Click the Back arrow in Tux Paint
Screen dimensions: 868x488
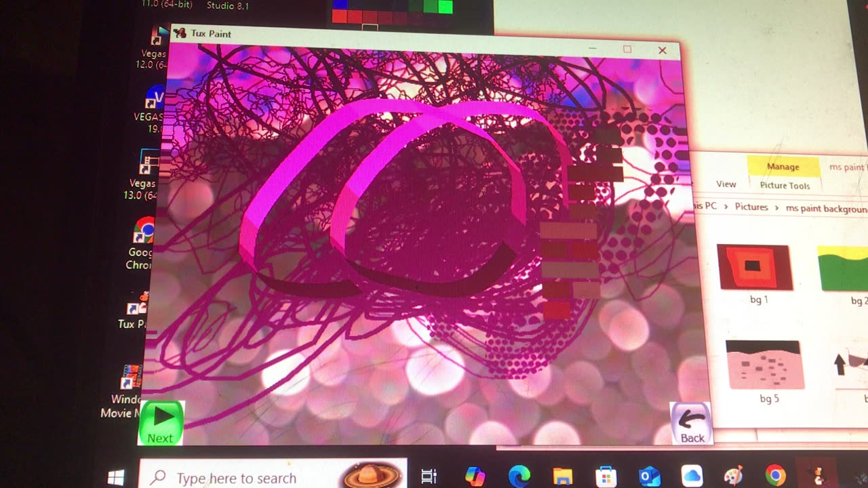point(691,424)
